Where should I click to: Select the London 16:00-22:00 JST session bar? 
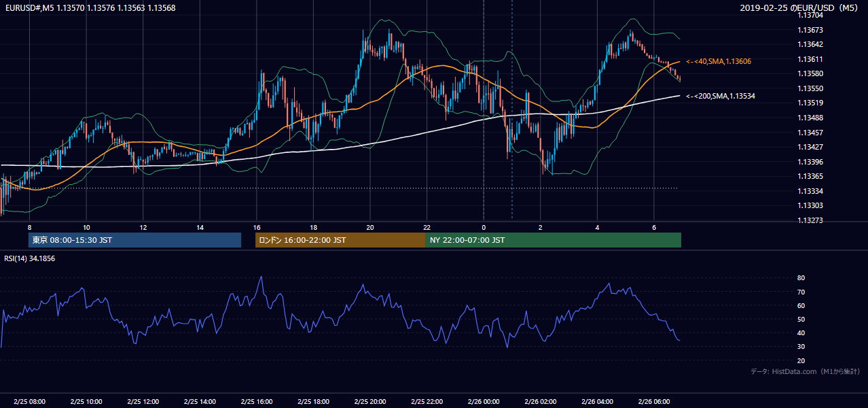click(340, 240)
